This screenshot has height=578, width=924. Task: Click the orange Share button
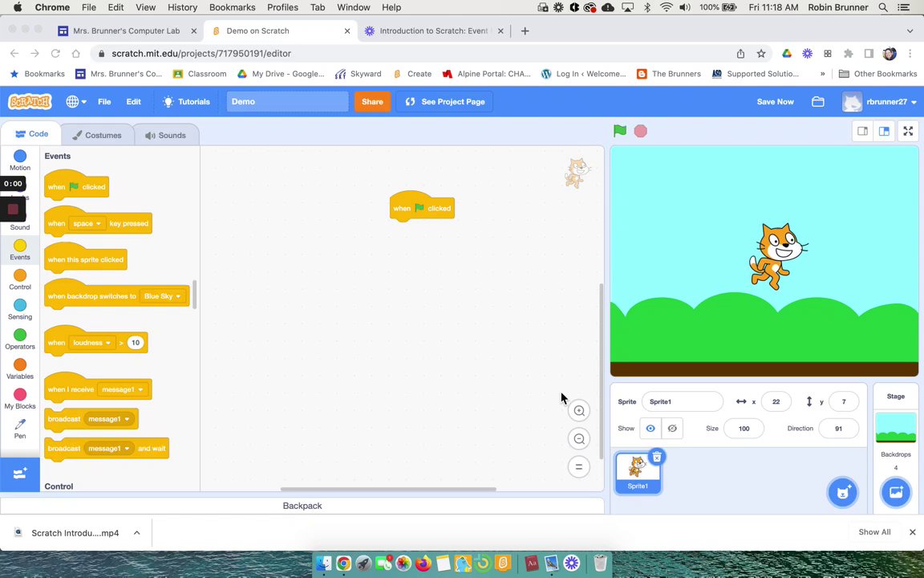[x=372, y=101]
